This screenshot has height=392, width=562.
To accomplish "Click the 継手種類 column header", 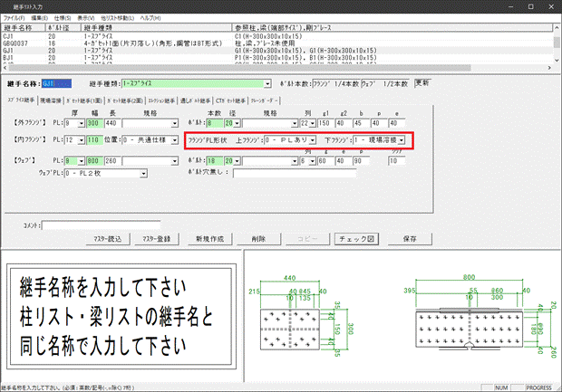I will click(x=157, y=27).
